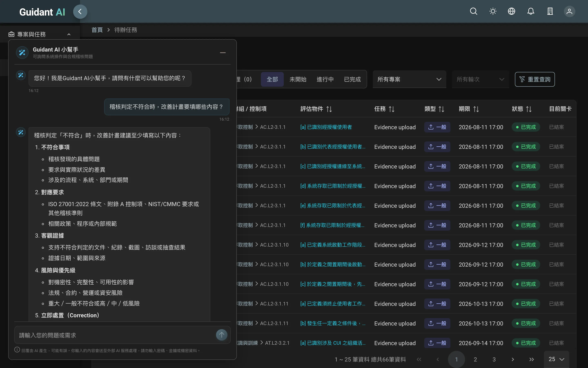Click 已結案 in the [d] 系統存取 row
This screenshot has width=588, height=368.
556,186
